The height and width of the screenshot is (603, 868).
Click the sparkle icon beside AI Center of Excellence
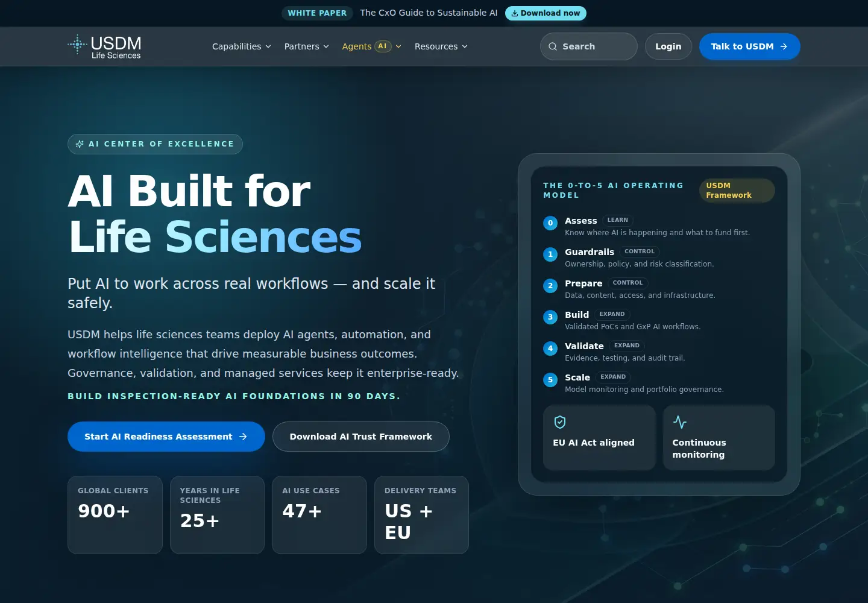(80, 144)
